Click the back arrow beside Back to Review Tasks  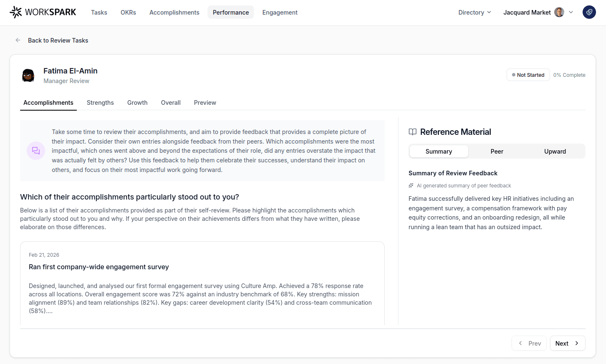point(18,40)
